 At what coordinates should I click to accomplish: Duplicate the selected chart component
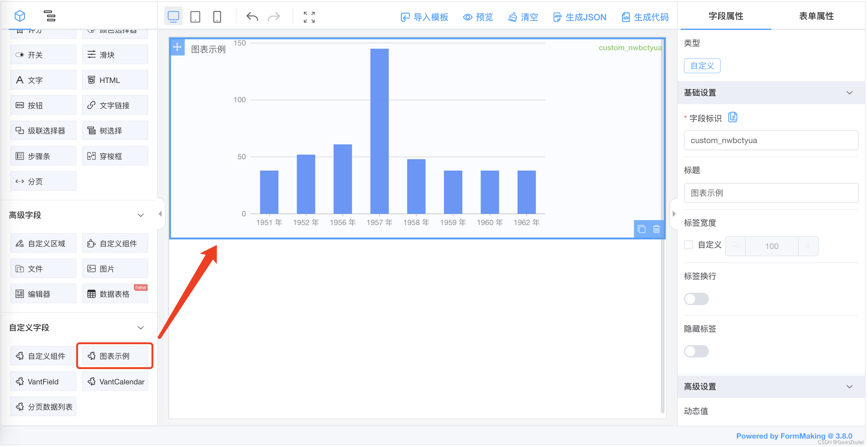click(x=641, y=229)
